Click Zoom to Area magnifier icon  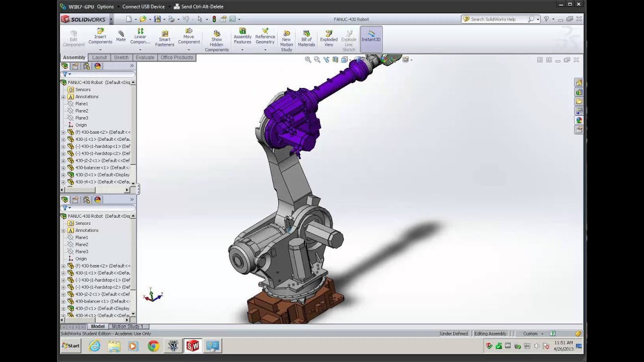pyautogui.click(x=317, y=59)
